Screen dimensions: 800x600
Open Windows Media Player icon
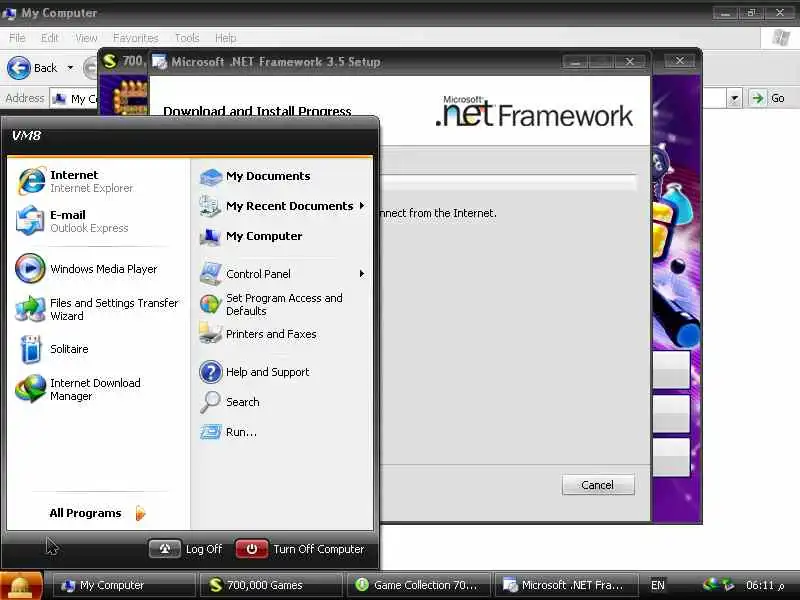[30, 268]
